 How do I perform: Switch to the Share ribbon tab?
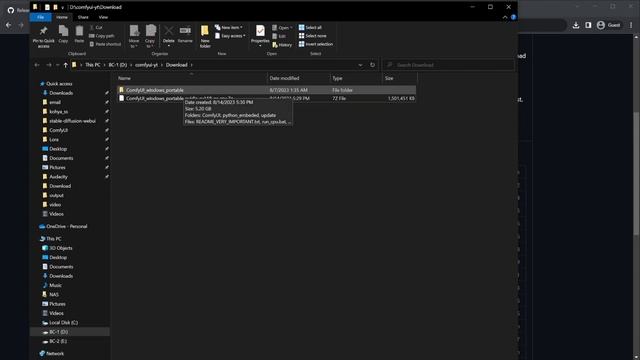tap(83, 17)
